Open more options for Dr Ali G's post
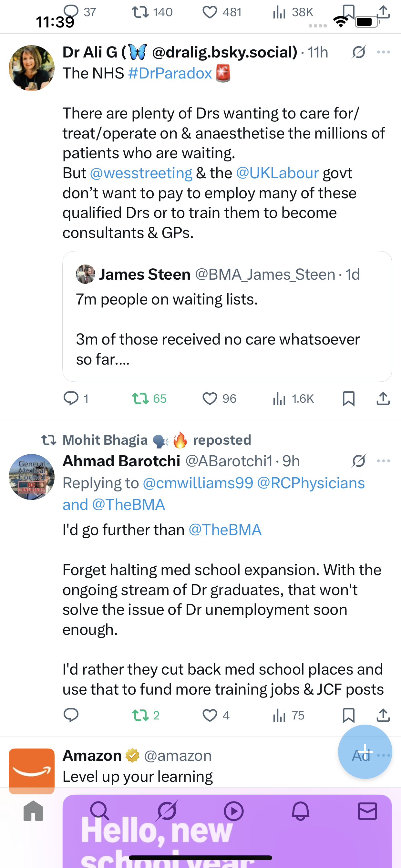401x868 pixels. point(384,52)
